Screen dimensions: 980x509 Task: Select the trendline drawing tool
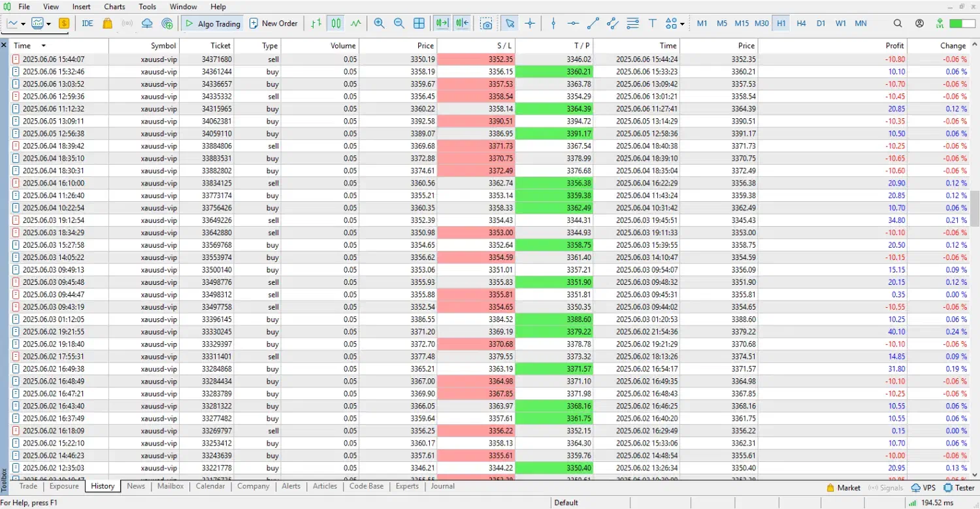click(x=593, y=24)
